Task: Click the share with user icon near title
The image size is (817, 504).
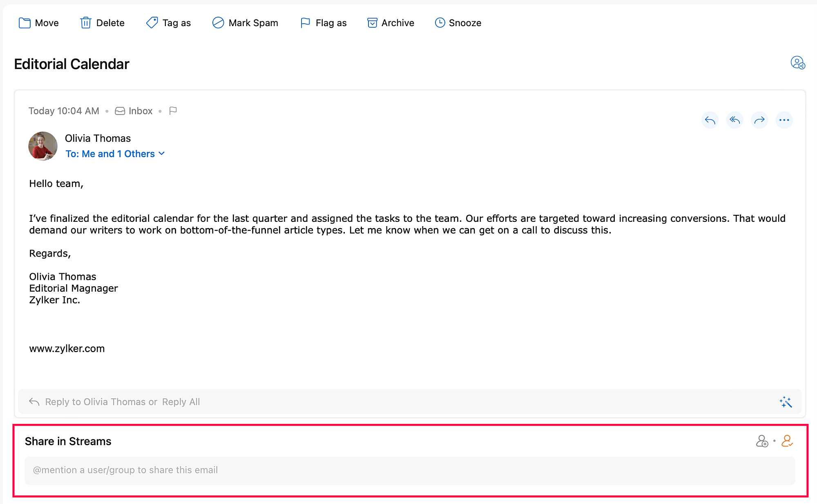Action: tap(797, 63)
